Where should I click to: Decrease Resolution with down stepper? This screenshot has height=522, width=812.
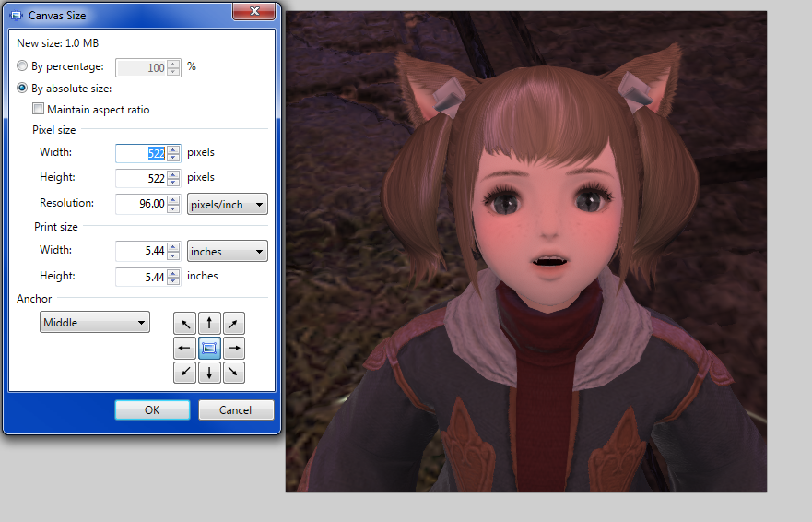[173, 208]
